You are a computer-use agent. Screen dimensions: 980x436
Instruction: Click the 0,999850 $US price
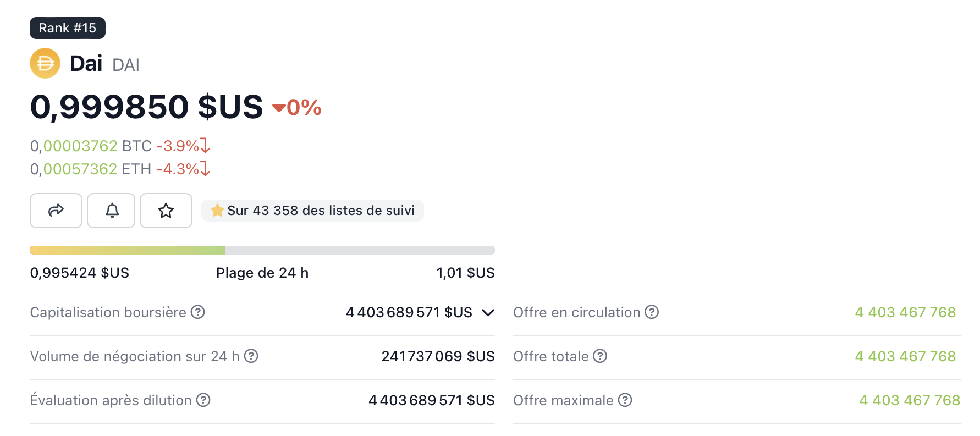[x=146, y=107]
